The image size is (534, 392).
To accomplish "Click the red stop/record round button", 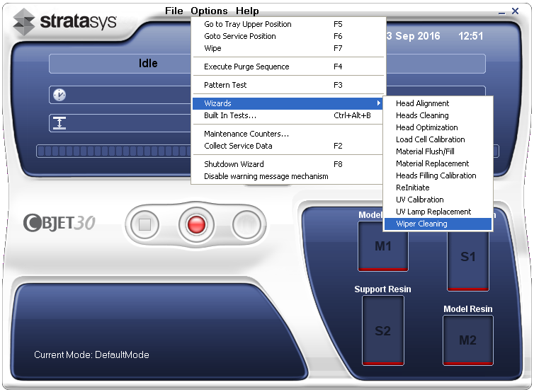I will coord(196,225).
